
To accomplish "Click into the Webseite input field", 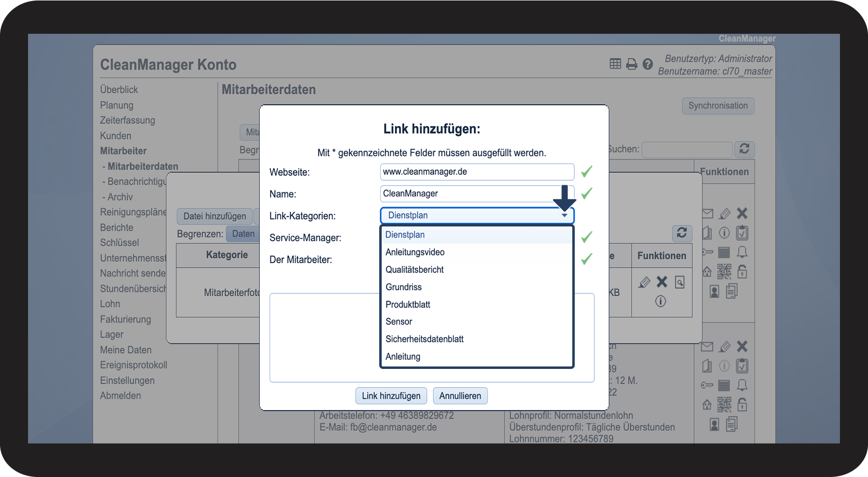I will (x=476, y=172).
